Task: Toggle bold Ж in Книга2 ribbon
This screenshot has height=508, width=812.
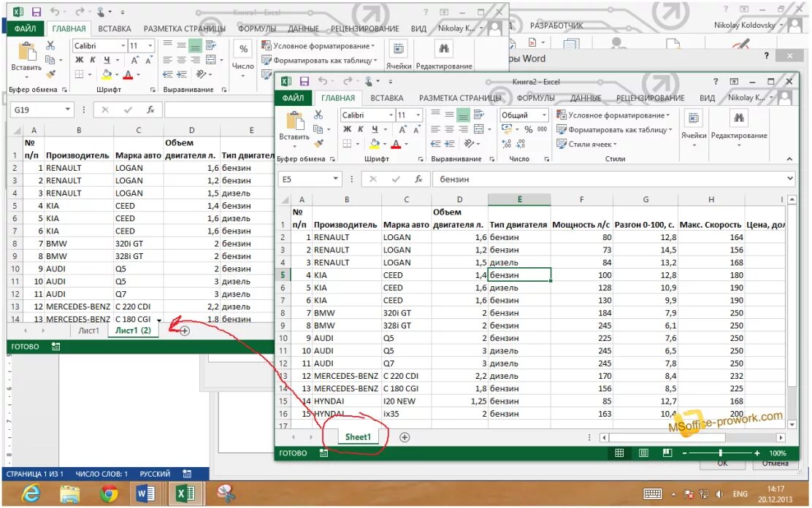Action: 347,129
